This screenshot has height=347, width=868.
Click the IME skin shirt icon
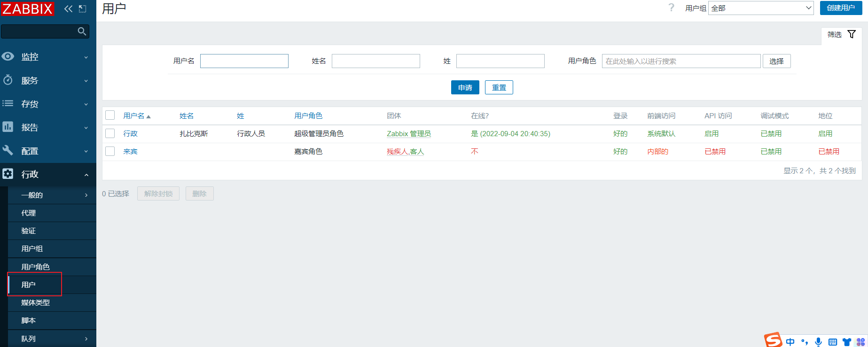pos(847,342)
